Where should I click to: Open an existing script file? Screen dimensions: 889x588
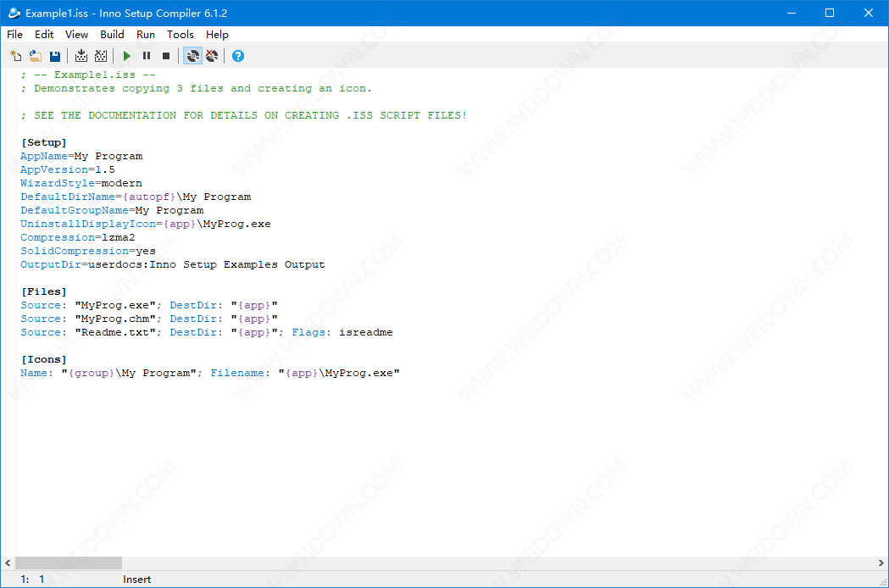click(x=35, y=56)
